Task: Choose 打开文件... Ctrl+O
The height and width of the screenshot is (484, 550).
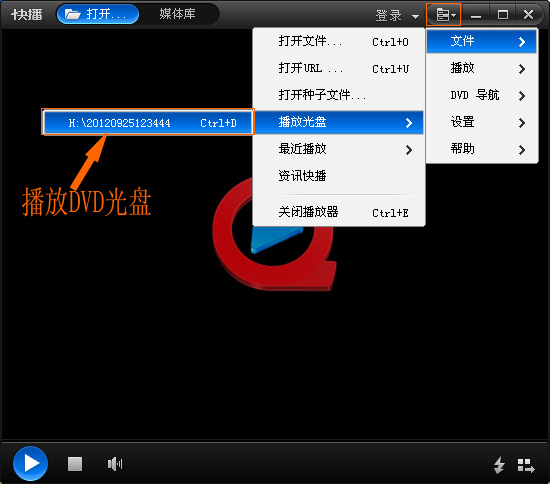Action: [x=339, y=41]
